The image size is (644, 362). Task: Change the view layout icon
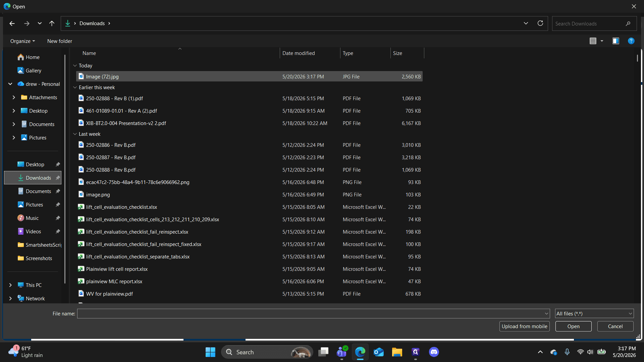pos(593,41)
